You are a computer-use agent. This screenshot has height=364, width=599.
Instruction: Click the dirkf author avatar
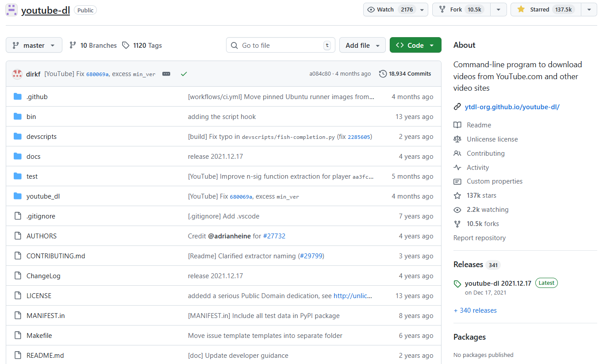(17, 74)
